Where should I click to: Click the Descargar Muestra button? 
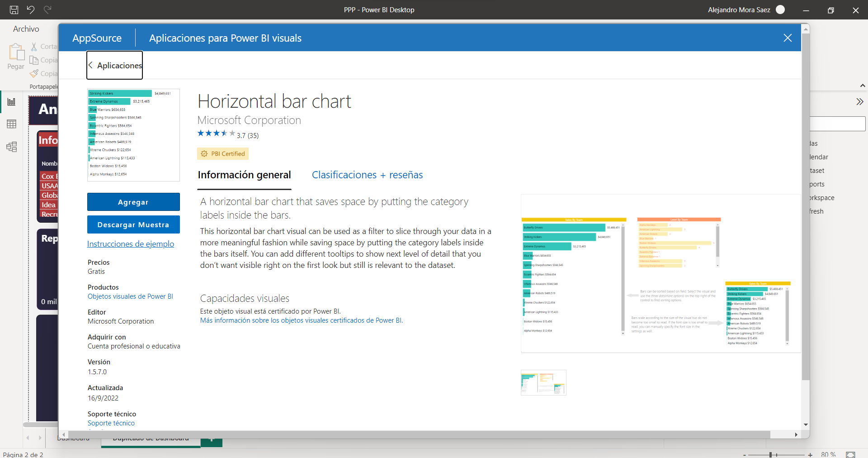(x=133, y=224)
